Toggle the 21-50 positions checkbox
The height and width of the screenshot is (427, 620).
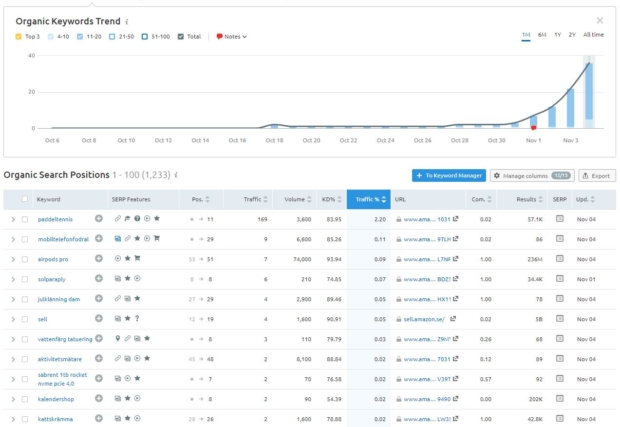tap(112, 36)
